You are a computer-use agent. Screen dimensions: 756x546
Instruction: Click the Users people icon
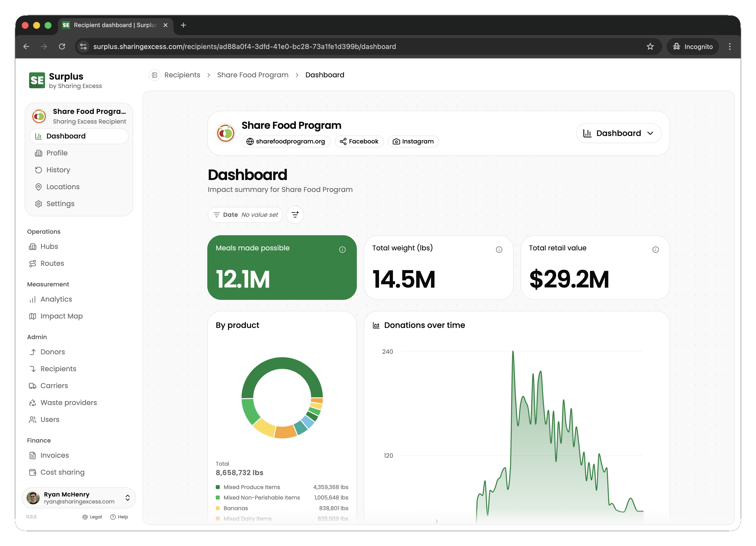[x=33, y=420]
